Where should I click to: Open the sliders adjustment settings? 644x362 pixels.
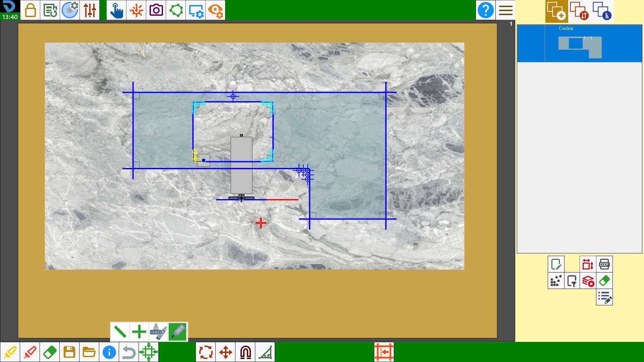click(x=90, y=10)
